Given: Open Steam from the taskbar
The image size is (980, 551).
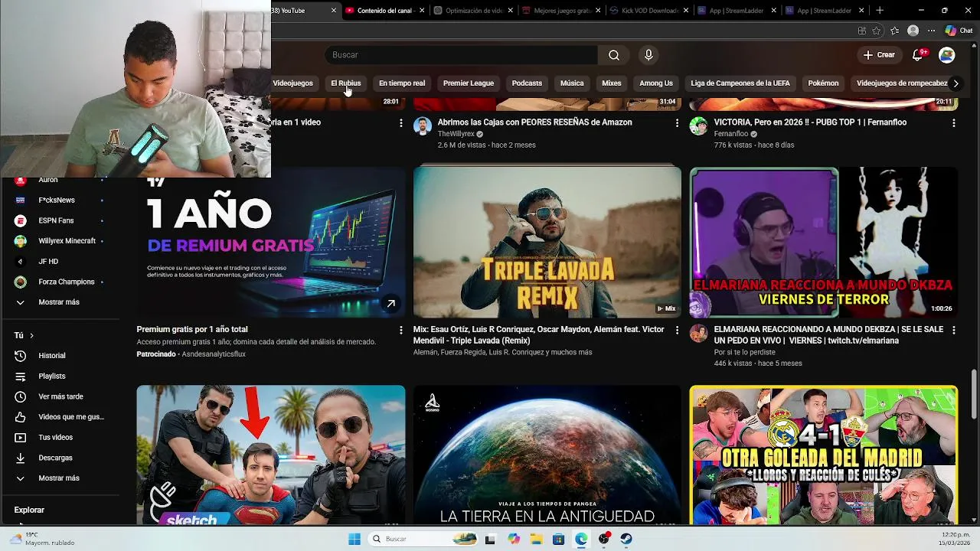Looking at the screenshot, I should coord(626,539).
